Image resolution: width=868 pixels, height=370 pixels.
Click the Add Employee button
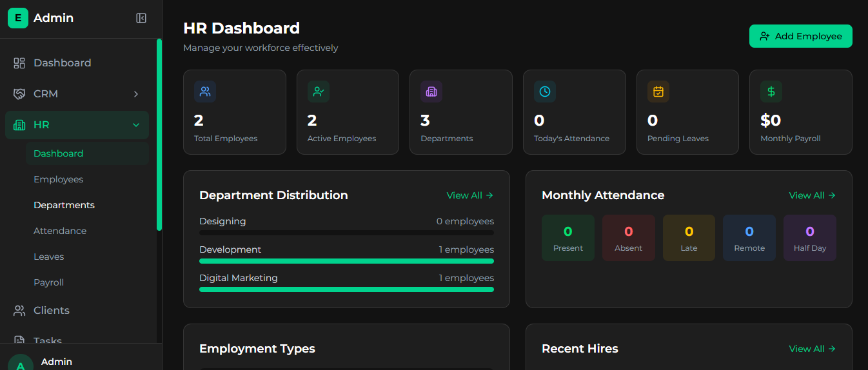point(800,36)
